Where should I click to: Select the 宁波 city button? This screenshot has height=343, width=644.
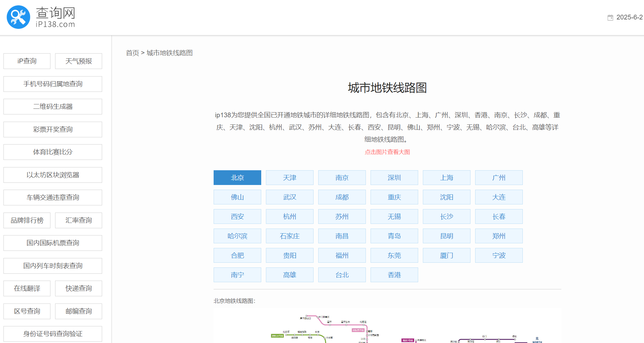[499, 256]
